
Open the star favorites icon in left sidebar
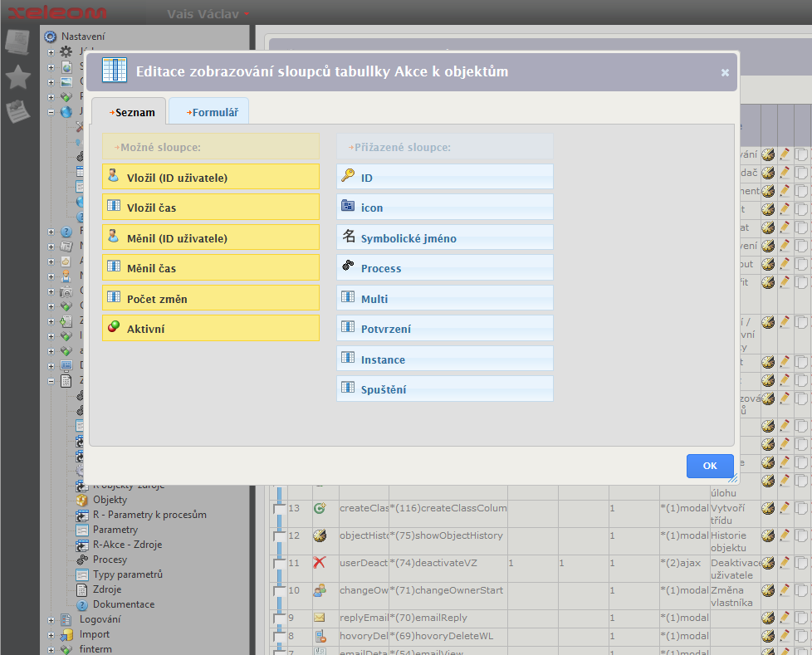click(18, 77)
